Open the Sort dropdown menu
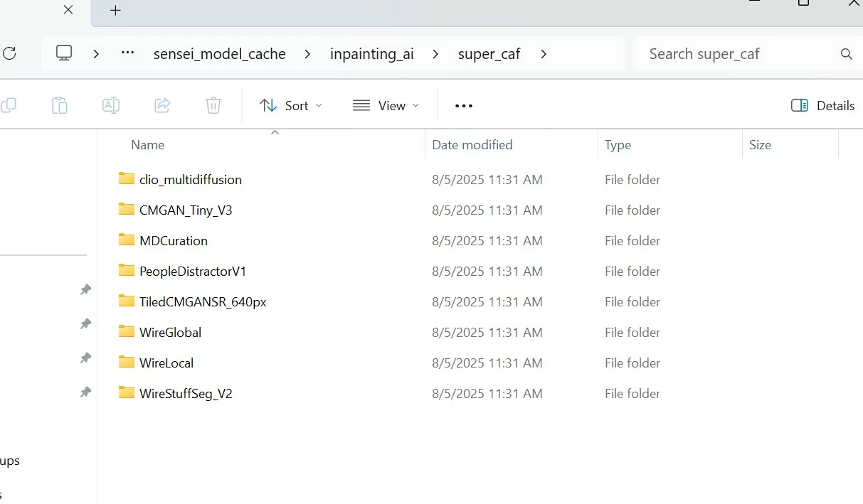Screen dimensions: 863x504 291,105
